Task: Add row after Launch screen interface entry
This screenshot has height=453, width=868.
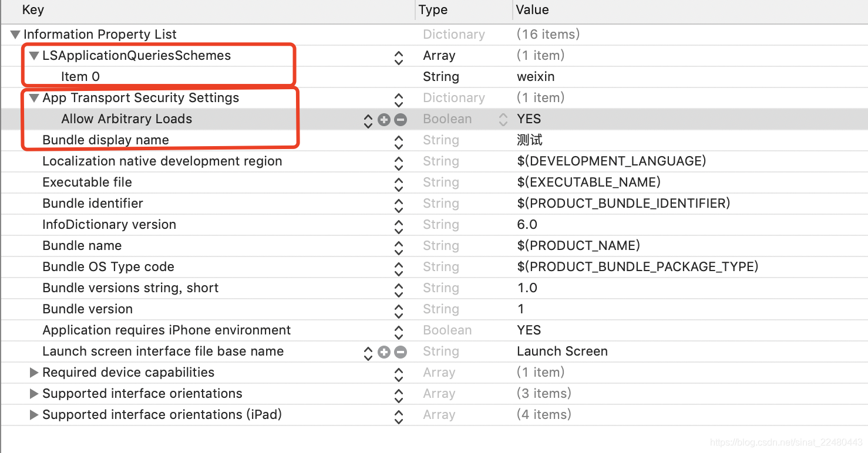Action: [x=384, y=351]
